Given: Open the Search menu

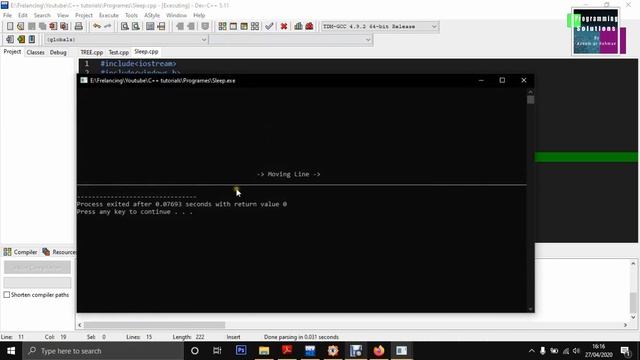Looking at the screenshot, I should (42, 15).
